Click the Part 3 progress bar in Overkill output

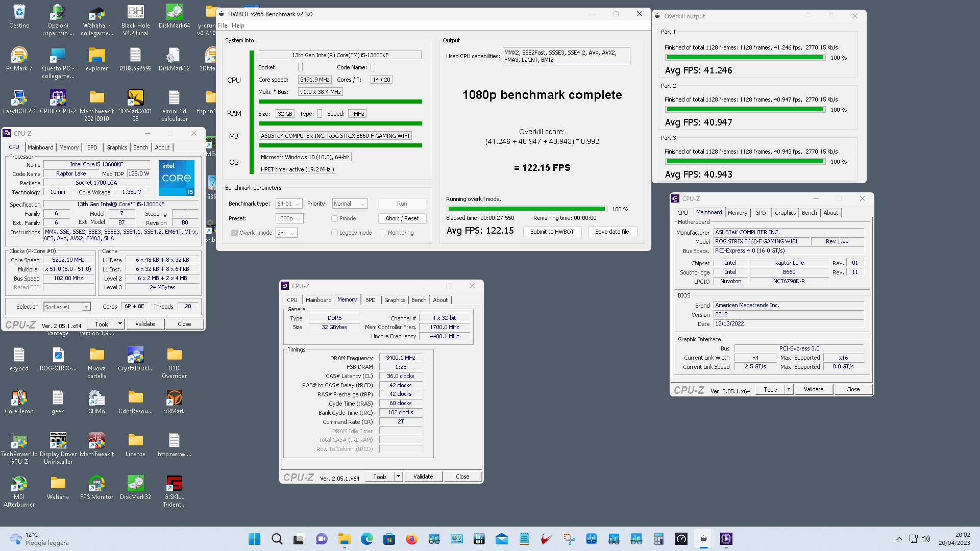745,162
